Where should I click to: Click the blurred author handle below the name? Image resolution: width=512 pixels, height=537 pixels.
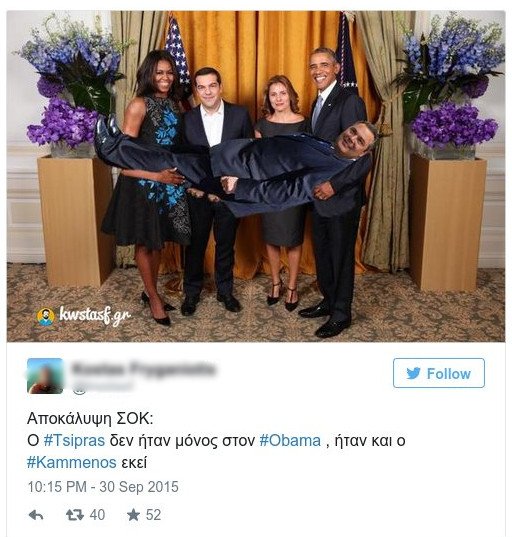click(x=103, y=386)
